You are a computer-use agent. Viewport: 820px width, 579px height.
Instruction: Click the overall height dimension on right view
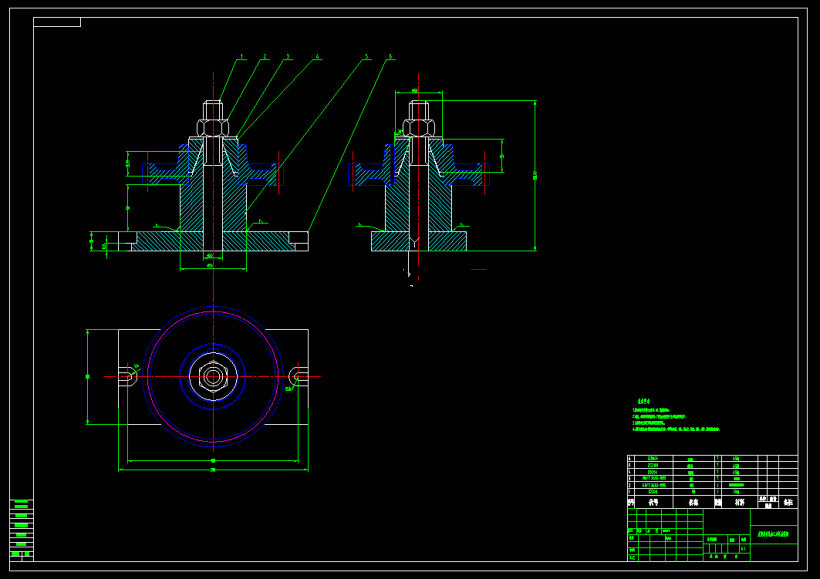(x=535, y=176)
